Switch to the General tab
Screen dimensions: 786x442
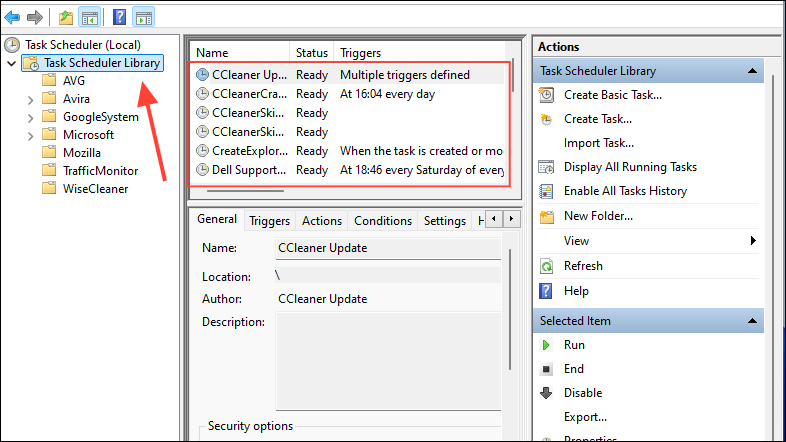click(x=217, y=219)
